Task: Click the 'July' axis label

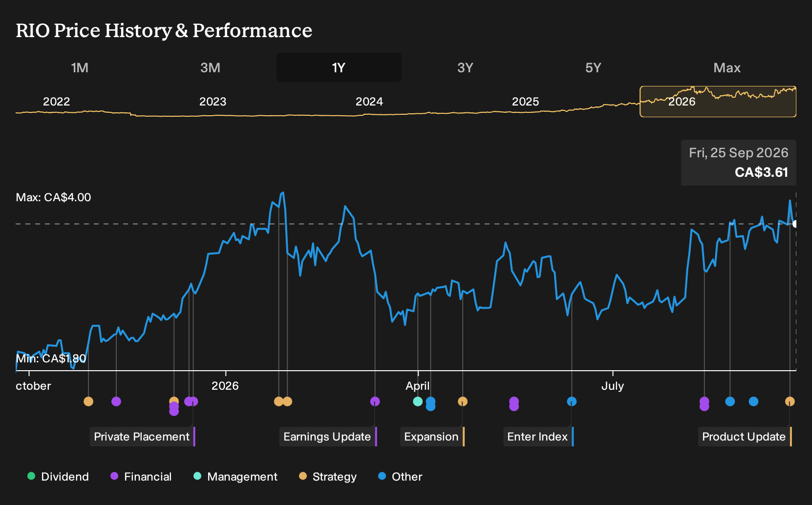Action: pyautogui.click(x=613, y=386)
